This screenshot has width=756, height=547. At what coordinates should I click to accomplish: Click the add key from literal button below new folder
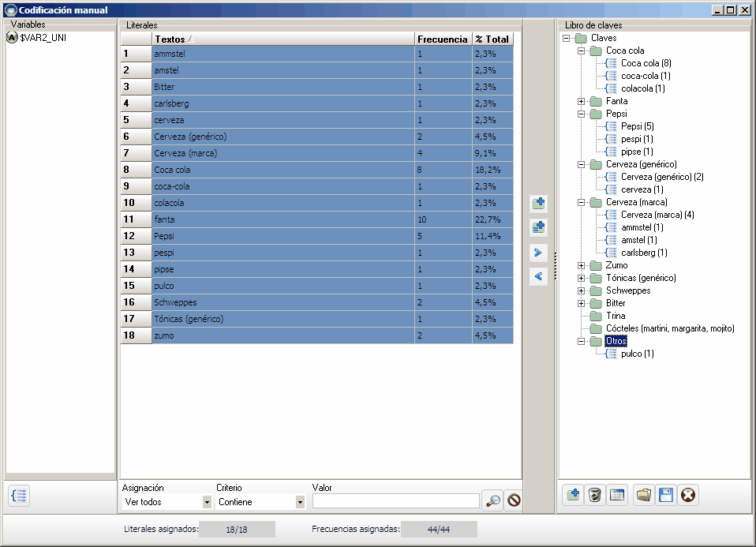tap(538, 227)
